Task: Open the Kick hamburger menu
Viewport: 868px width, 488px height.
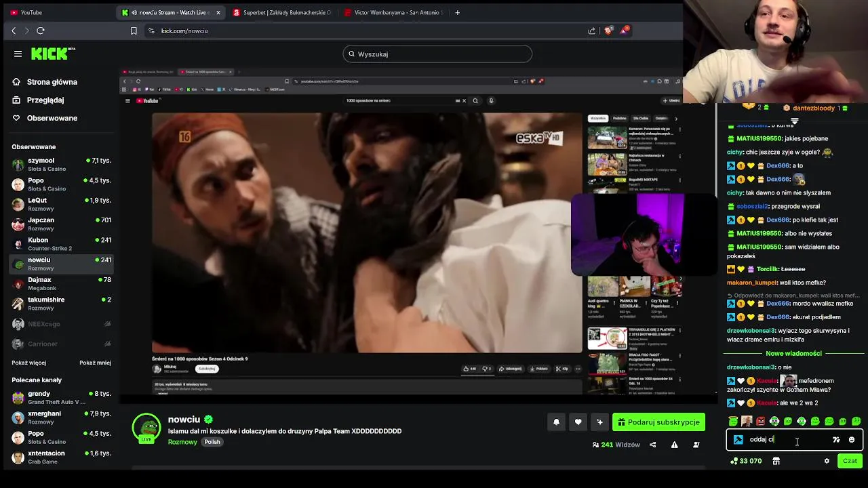Action: pos(18,54)
